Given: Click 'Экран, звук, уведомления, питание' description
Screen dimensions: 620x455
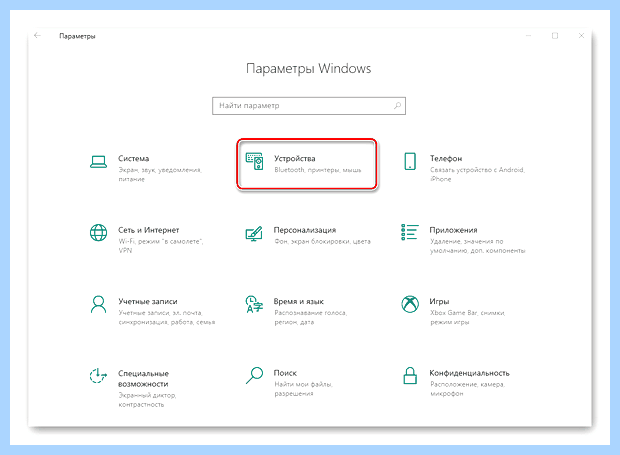Looking at the screenshot, I should pos(160,174).
